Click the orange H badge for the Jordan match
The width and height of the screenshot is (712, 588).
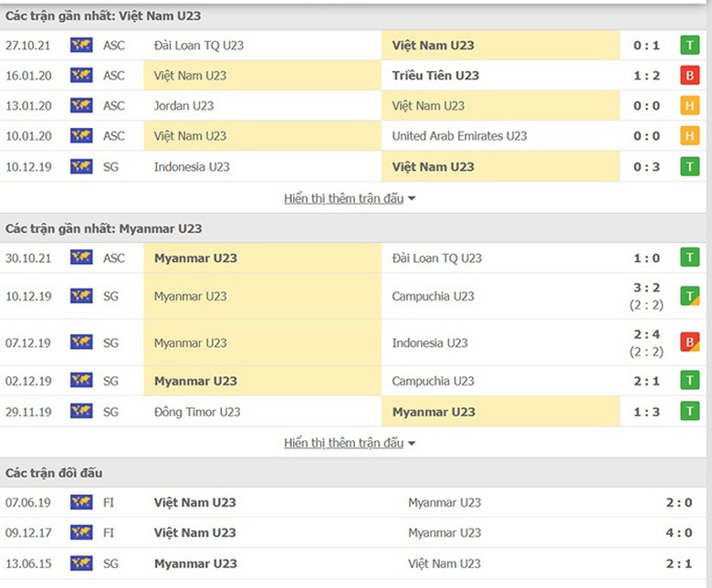[689, 106]
